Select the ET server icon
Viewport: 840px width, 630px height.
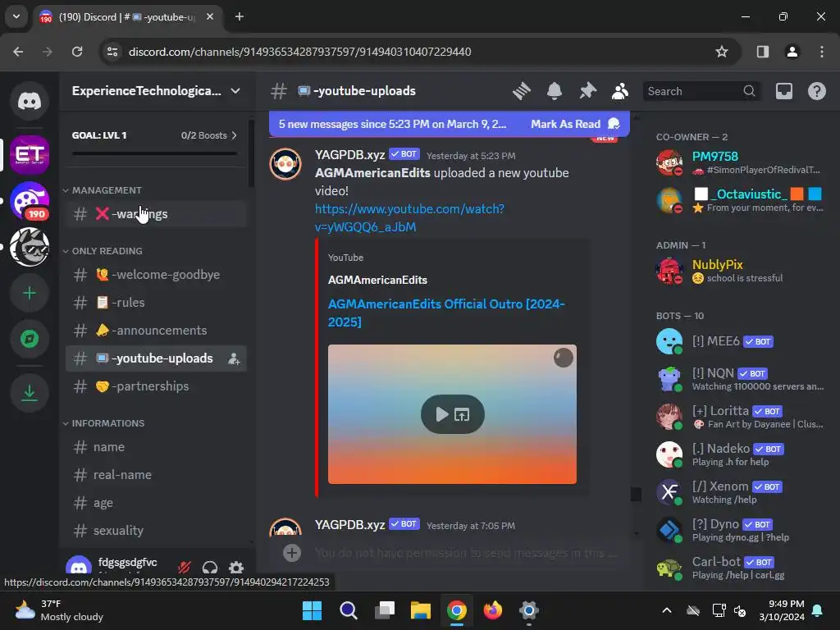pyautogui.click(x=30, y=155)
